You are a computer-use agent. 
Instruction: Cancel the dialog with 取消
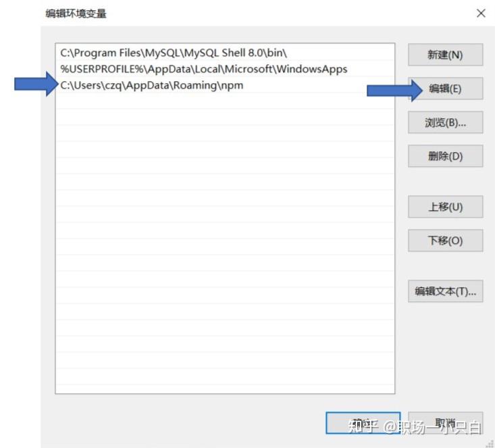pyautogui.click(x=445, y=423)
